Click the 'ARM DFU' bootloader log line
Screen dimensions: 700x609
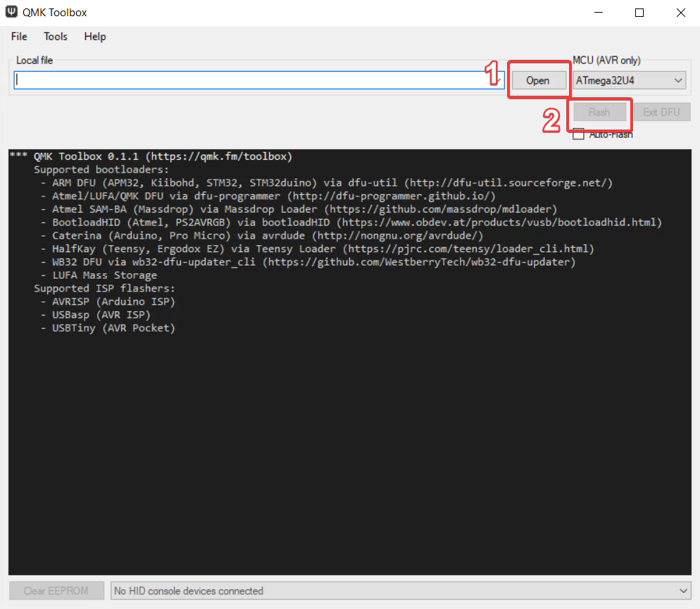(x=326, y=182)
